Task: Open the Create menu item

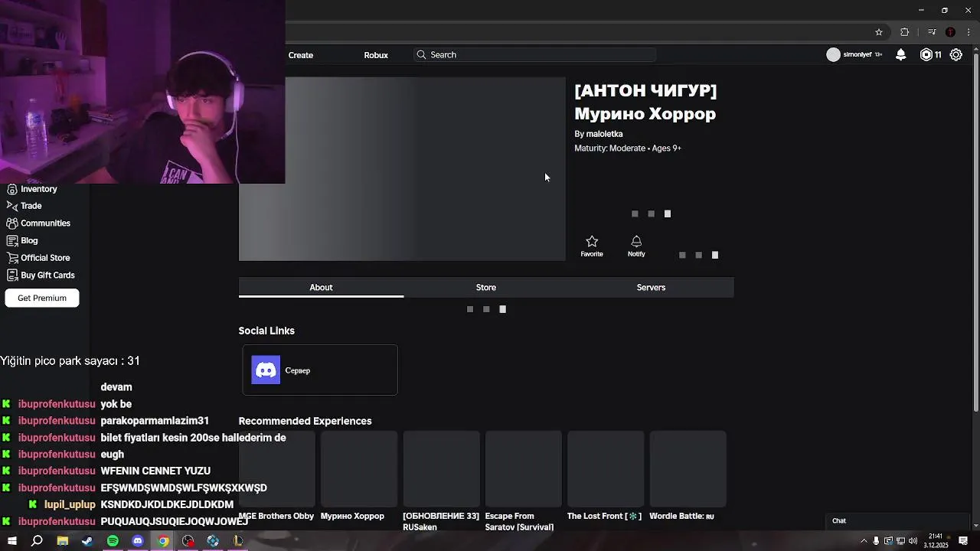Action: pyautogui.click(x=301, y=55)
